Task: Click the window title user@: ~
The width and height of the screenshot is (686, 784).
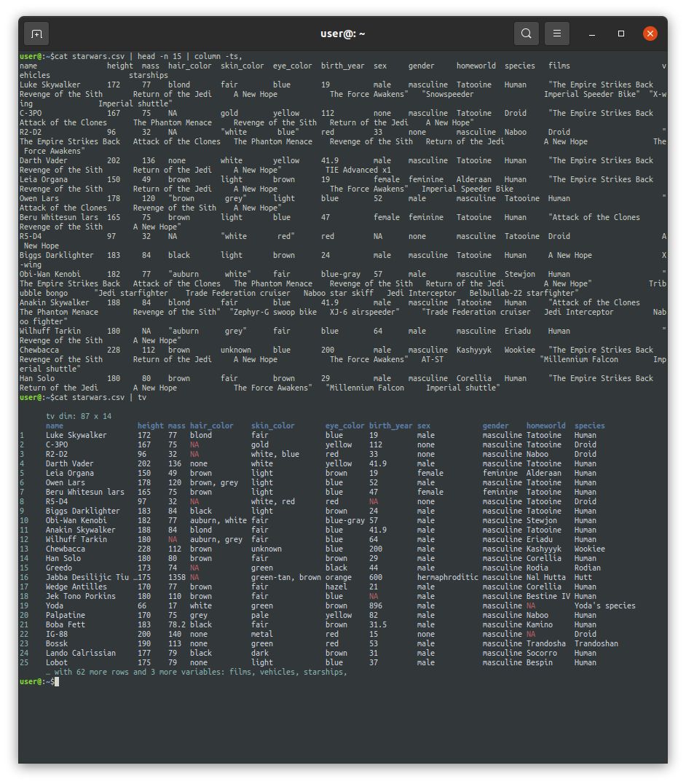Action: 343,33
